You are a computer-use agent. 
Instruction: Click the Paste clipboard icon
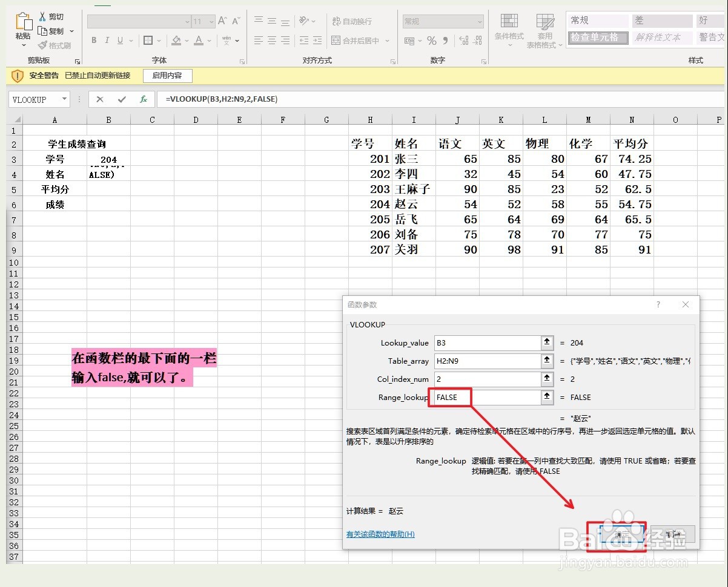24,22
